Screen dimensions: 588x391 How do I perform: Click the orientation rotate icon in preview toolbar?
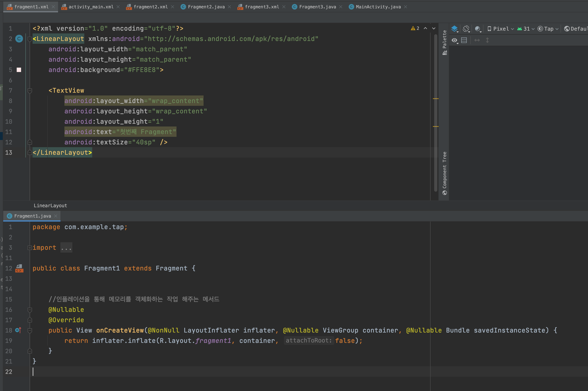tap(466, 29)
